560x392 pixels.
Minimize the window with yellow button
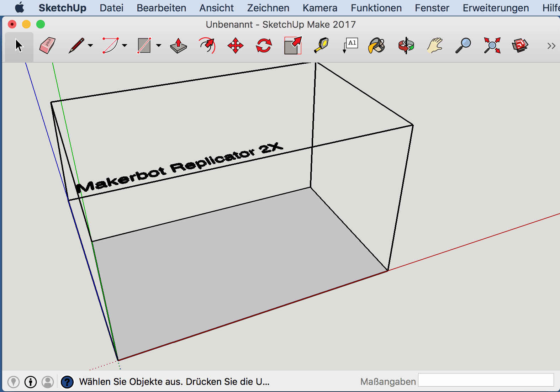coord(26,24)
